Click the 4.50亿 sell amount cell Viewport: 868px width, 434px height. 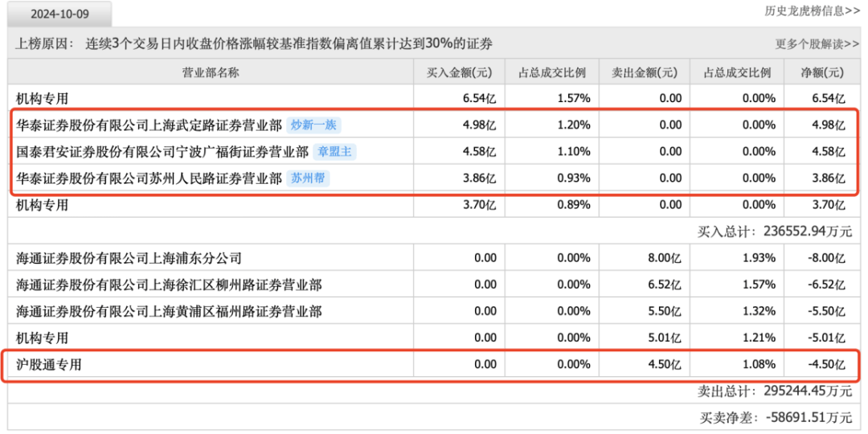pyautogui.click(x=665, y=365)
